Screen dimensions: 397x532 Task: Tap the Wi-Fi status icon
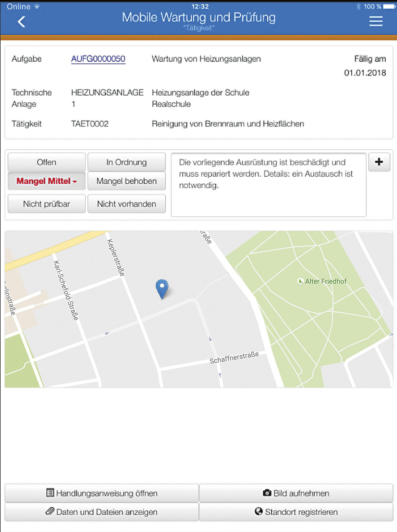37,6
